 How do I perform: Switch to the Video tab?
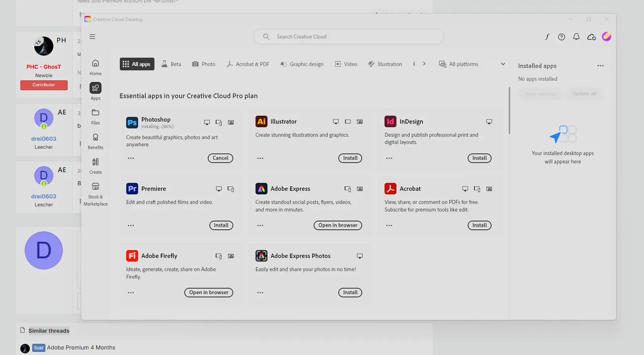click(346, 64)
